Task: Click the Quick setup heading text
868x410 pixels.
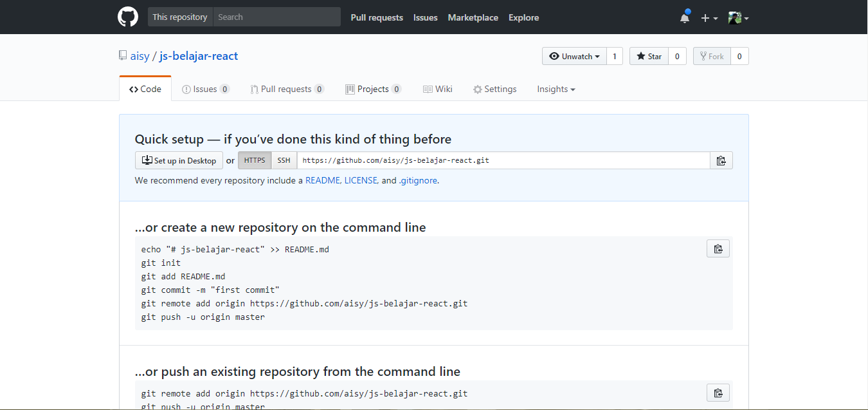Action: coord(293,139)
